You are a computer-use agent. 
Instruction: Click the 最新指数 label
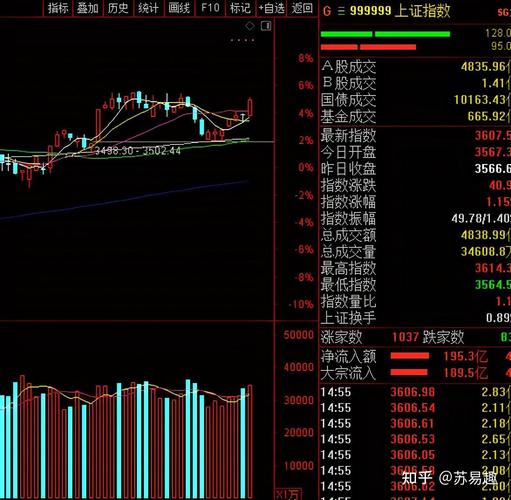(x=348, y=136)
